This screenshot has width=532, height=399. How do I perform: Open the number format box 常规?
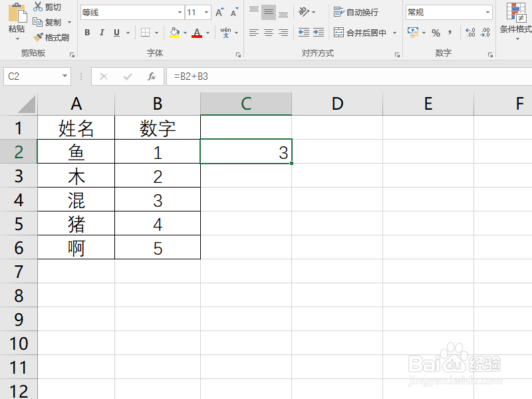pos(449,13)
